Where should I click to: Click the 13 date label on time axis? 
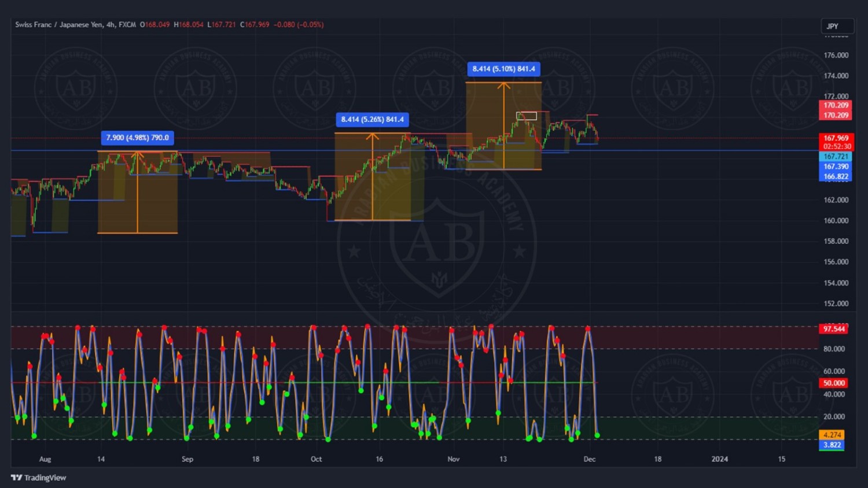(x=503, y=459)
